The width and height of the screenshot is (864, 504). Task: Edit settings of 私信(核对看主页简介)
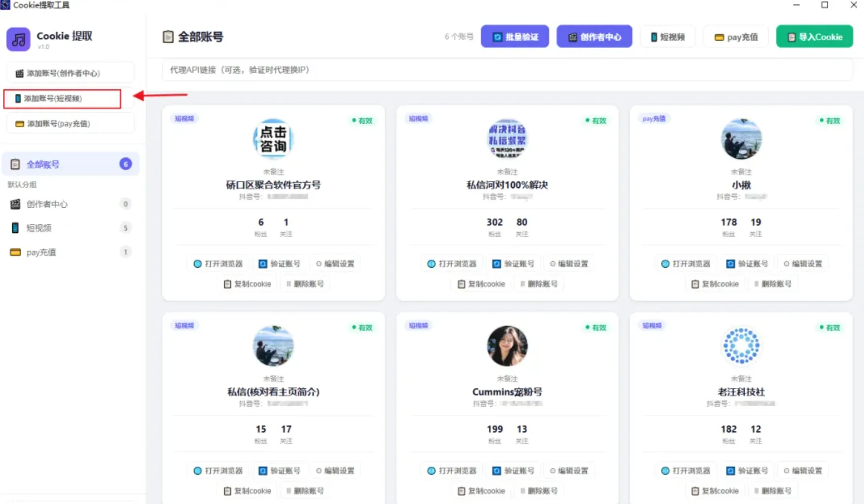pos(335,471)
